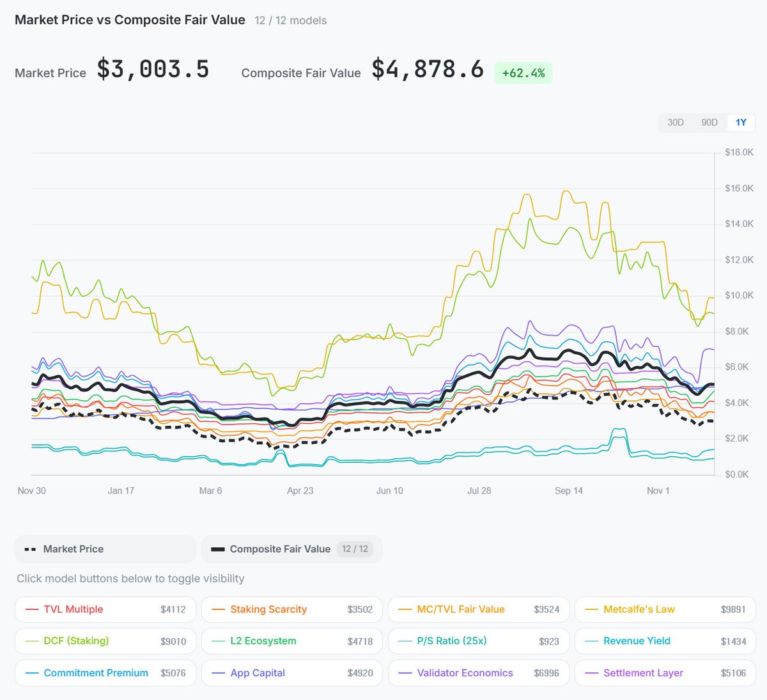This screenshot has height=700, width=767.
Task: Toggle the Revenue Yield model
Action: click(665, 641)
